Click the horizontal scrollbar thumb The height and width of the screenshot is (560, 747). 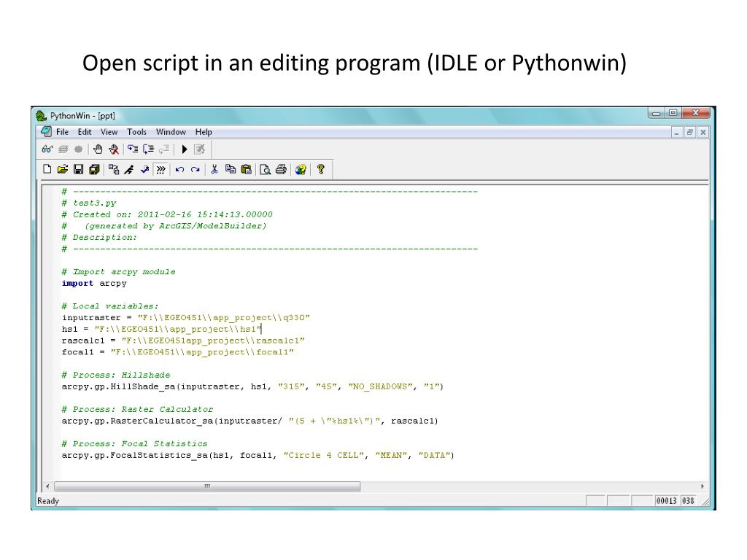(x=207, y=486)
